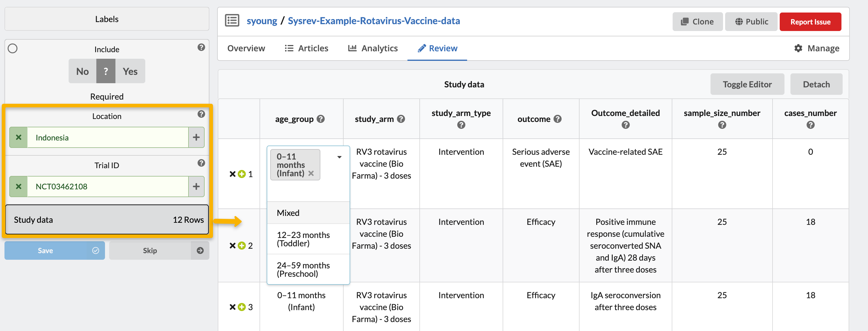868x331 pixels.
Task: Remove Indonesia location with green X
Action: coord(18,137)
